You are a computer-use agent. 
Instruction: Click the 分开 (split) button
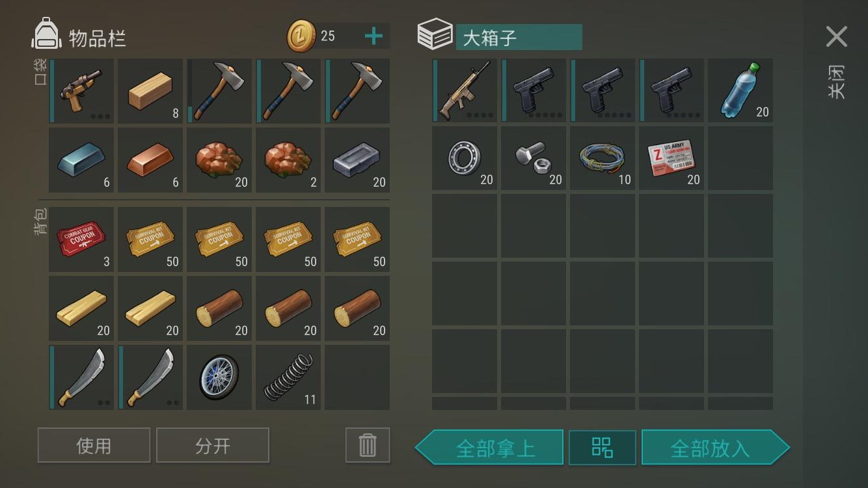pos(213,445)
